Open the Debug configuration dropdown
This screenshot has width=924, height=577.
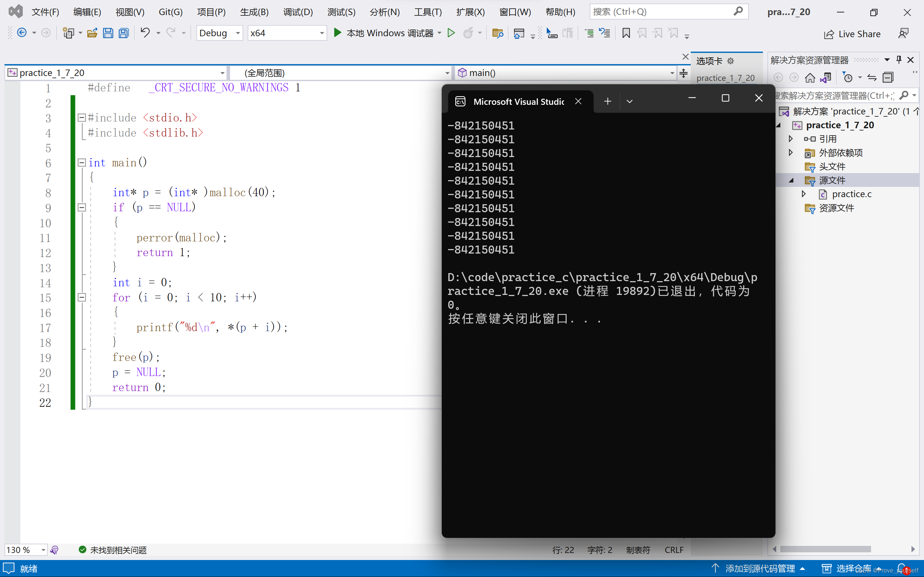[x=237, y=33]
